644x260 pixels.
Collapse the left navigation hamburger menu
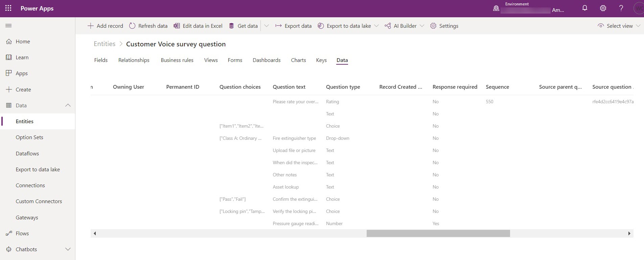[x=9, y=26]
